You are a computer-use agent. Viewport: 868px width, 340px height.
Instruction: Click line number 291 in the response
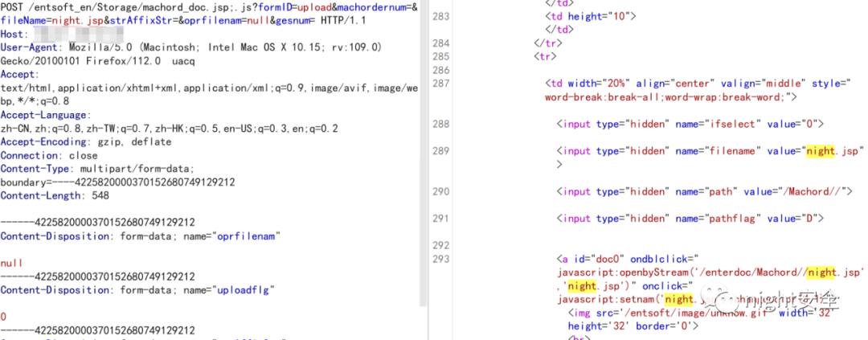coord(441,218)
